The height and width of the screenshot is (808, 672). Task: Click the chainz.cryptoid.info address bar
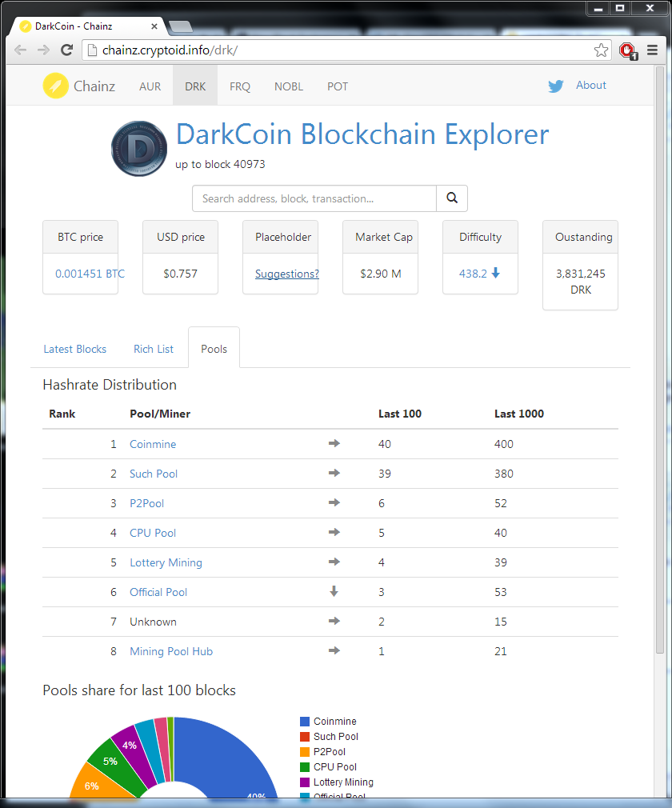pyautogui.click(x=346, y=50)
